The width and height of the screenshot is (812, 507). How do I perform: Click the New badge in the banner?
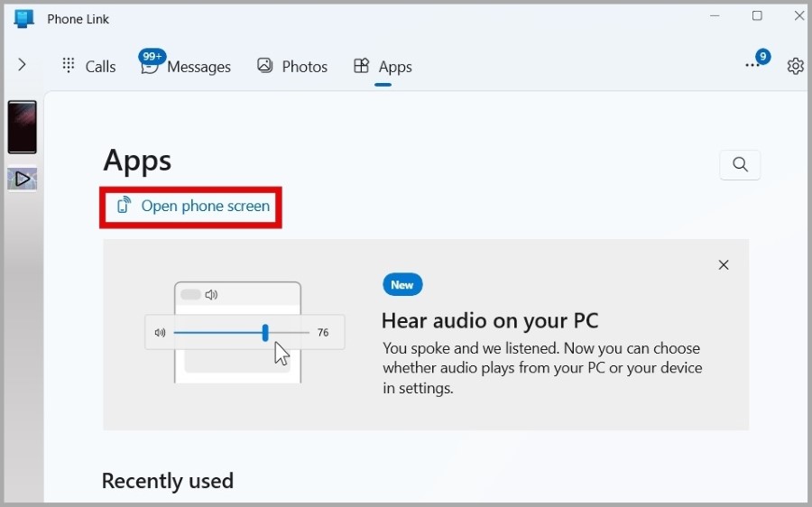(x=402, y=285)
